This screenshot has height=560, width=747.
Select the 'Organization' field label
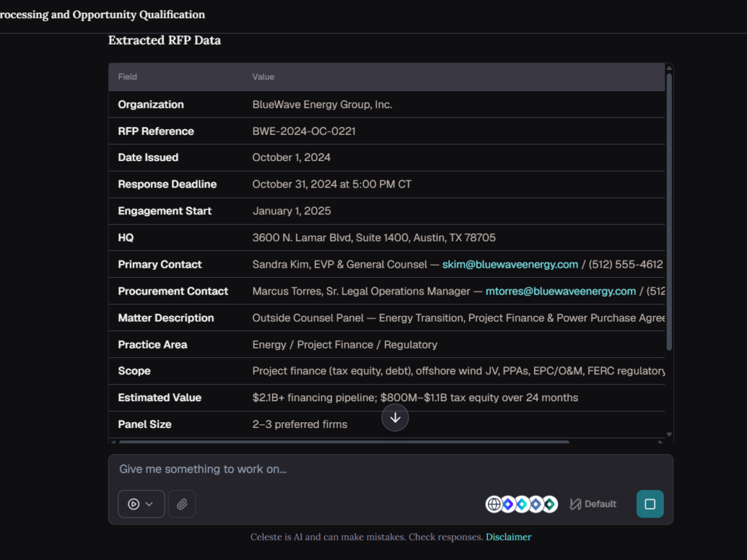point(150,104)
